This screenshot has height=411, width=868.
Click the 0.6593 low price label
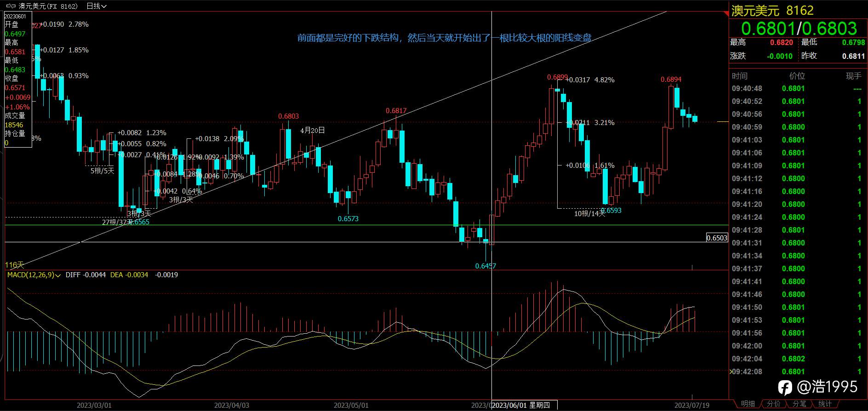[611, 211]
